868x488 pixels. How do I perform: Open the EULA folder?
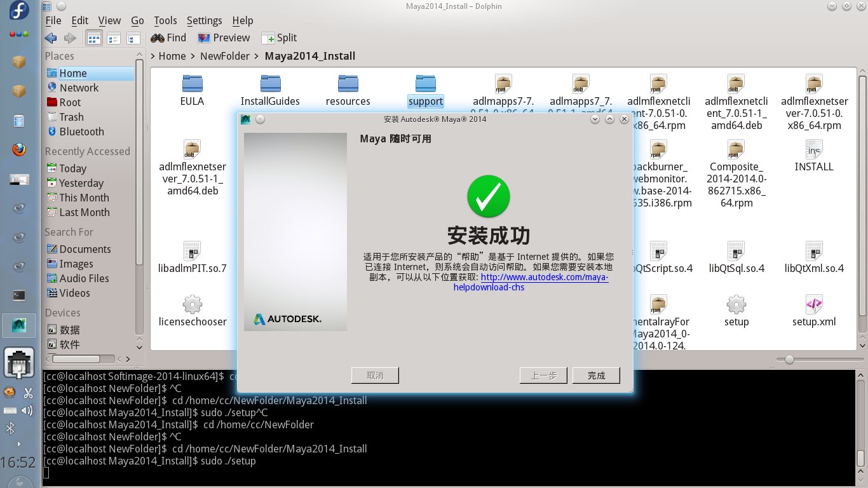click(x=192, y=90)
